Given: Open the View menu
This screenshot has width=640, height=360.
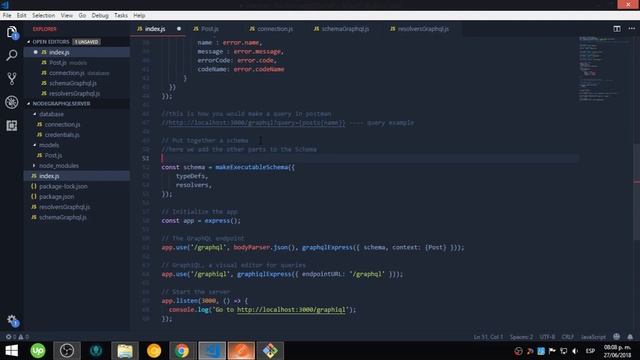Looking at the screenshot, I should click(67, 15).
